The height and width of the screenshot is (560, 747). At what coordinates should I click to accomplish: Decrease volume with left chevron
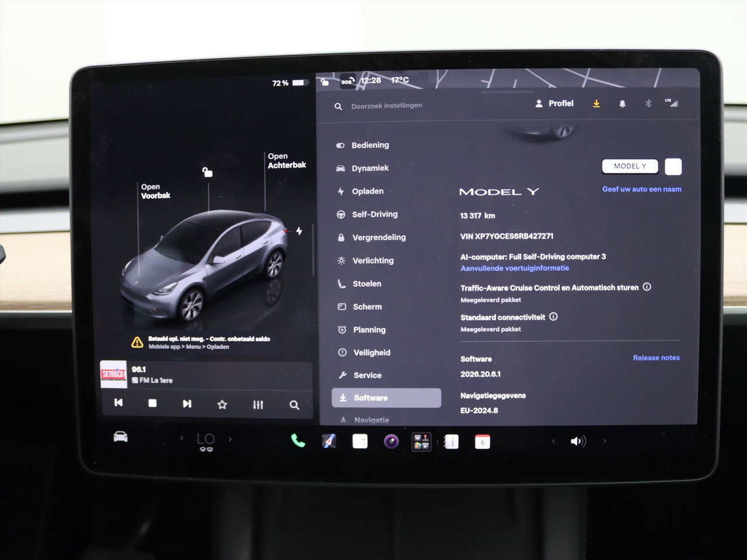coord(553,441)
